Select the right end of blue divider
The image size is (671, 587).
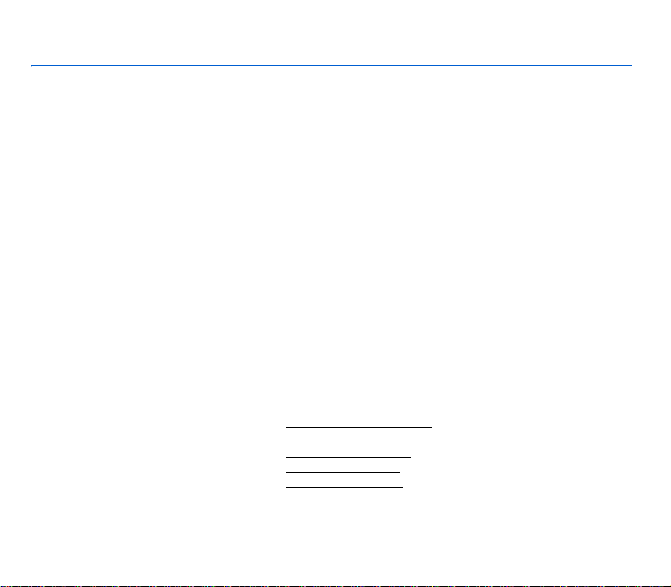point(631,65)
